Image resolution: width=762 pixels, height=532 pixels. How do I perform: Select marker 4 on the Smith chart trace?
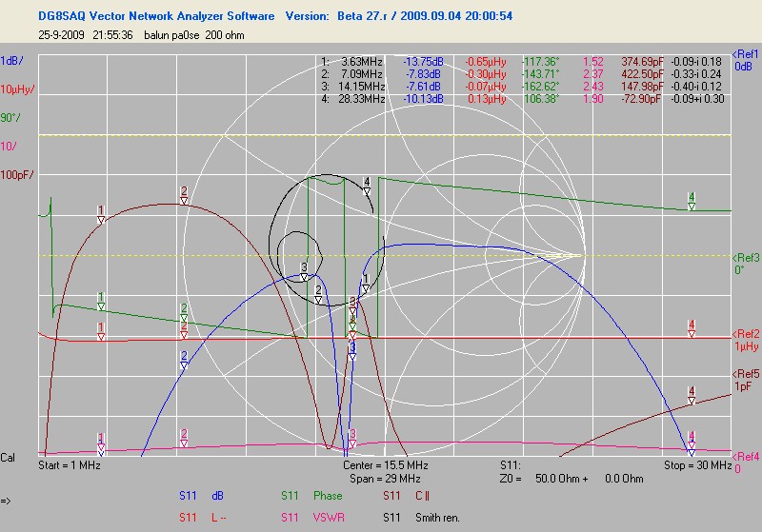pos(367,186)
